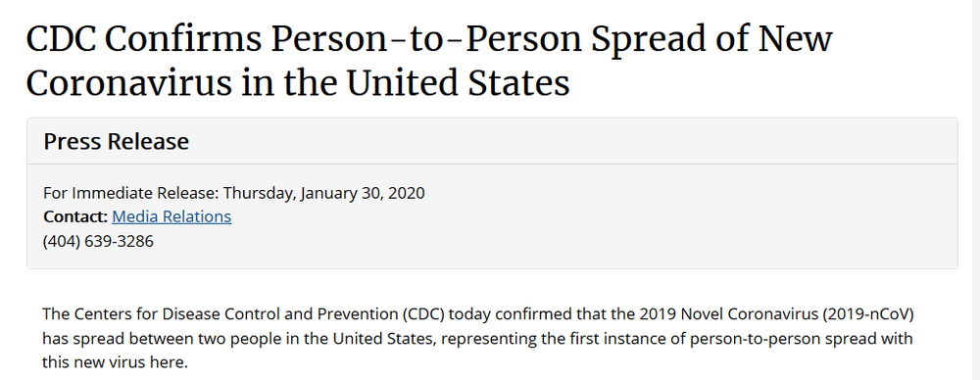Click the phone number (404) 639-3286

(98, 241)
